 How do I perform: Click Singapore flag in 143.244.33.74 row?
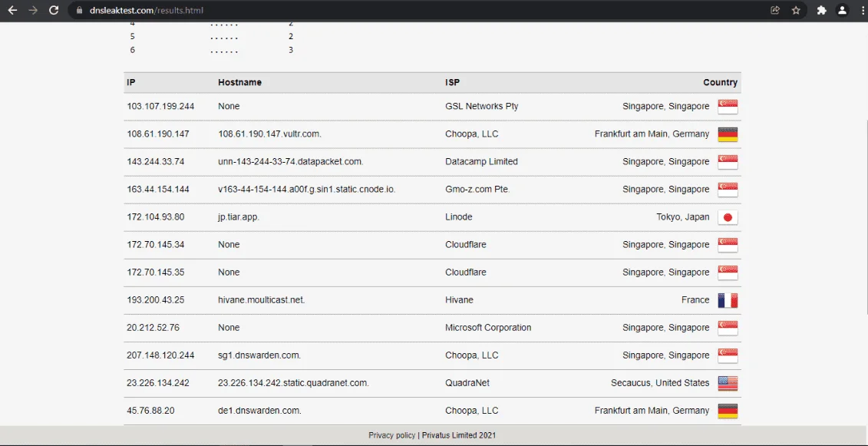pyautogui.click(x=728, y=162)
